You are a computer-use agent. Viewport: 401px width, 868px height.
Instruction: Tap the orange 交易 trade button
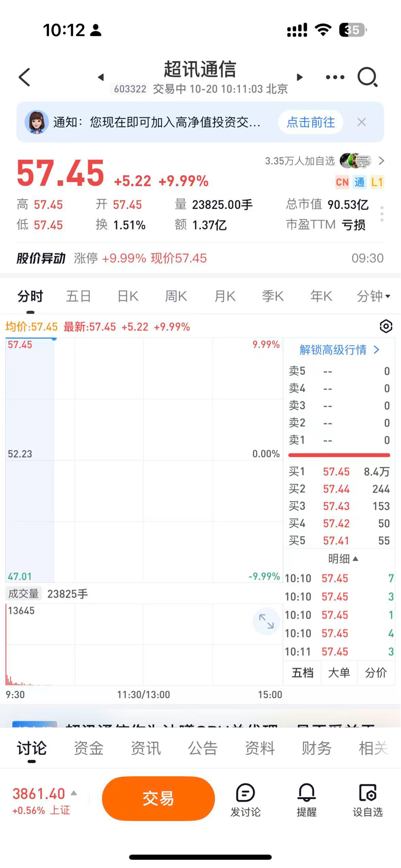tap(159, 799)
